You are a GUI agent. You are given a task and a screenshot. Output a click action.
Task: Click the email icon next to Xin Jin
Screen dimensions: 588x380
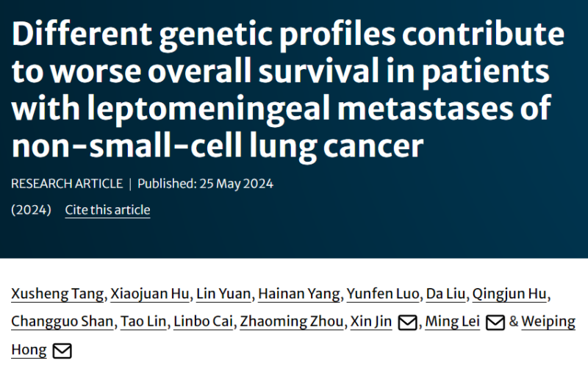point(407,323)
